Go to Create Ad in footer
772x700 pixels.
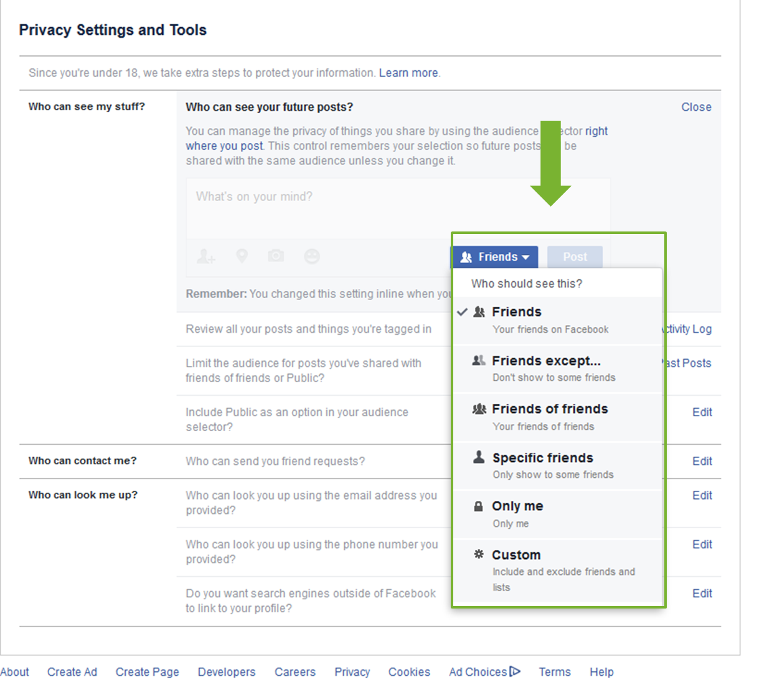click(x=72, y=672)
